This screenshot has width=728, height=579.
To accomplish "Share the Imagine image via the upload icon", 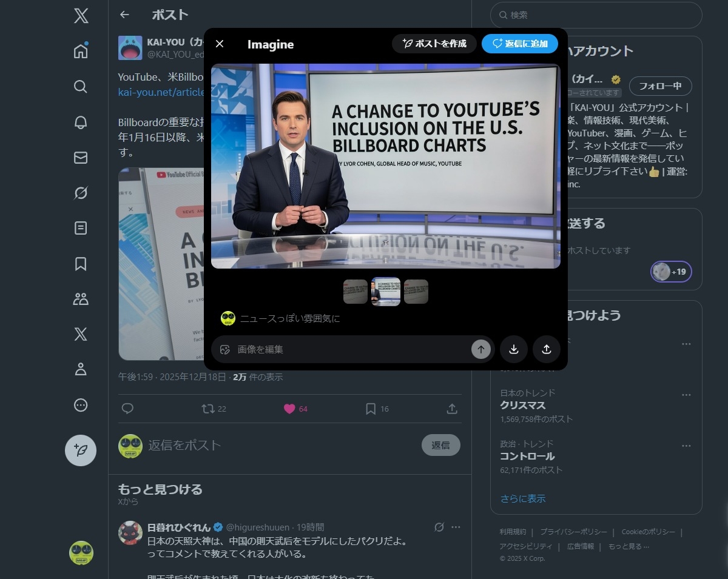I will (546, 349).
